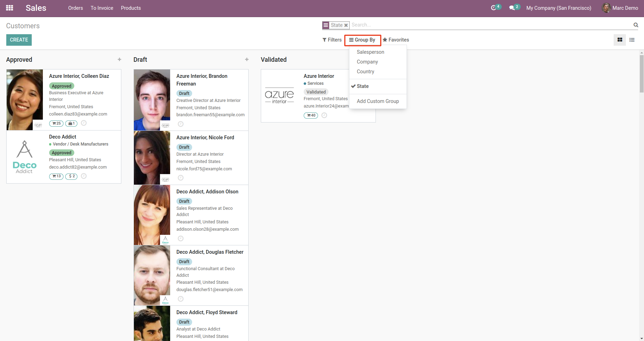Click Brandon Freeman's profile photo
This screenshot has height=341, width=644.
pyautogui.click(x=152, y=100)
